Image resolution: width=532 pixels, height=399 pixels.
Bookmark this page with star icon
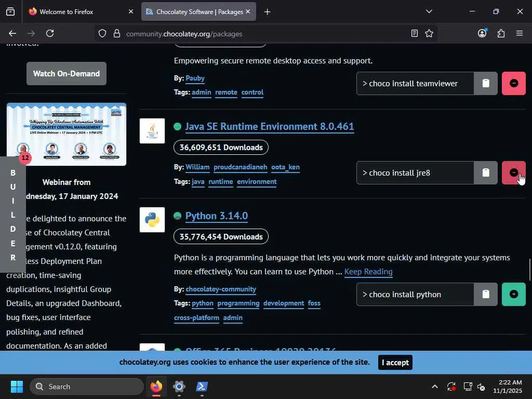pos(429,33)
